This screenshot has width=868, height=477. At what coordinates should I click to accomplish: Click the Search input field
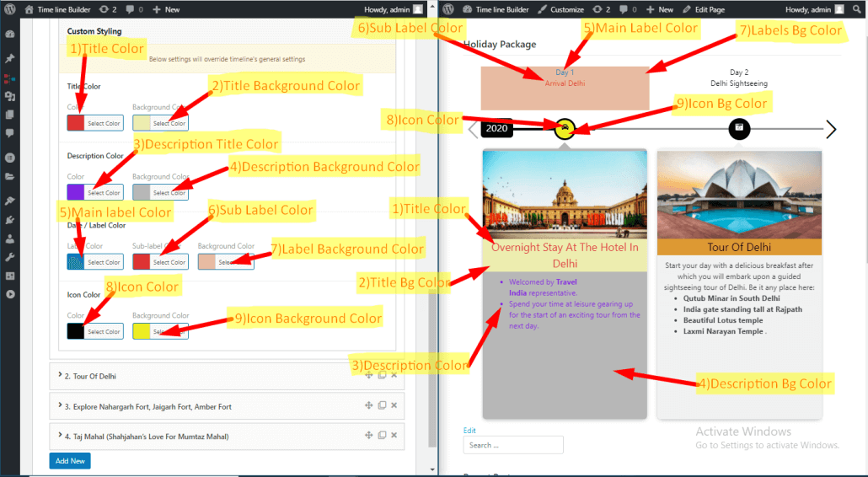513,445
